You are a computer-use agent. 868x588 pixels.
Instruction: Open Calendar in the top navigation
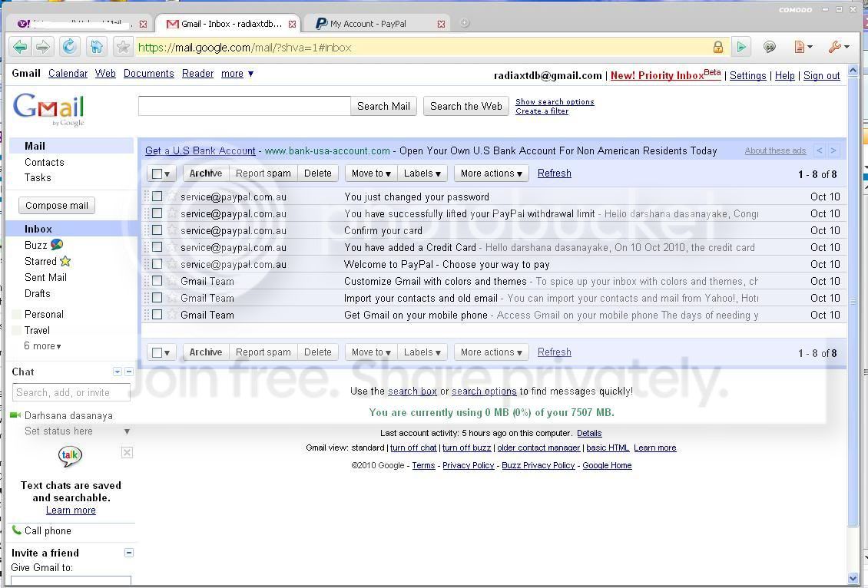coord(68,74)
